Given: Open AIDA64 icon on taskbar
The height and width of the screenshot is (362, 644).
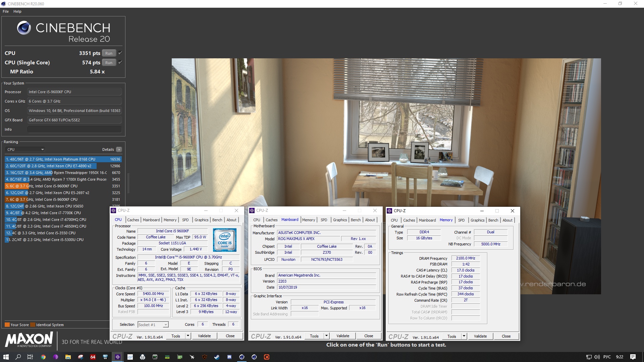Looking at the screenshot, I should click(x=93, y=357).
